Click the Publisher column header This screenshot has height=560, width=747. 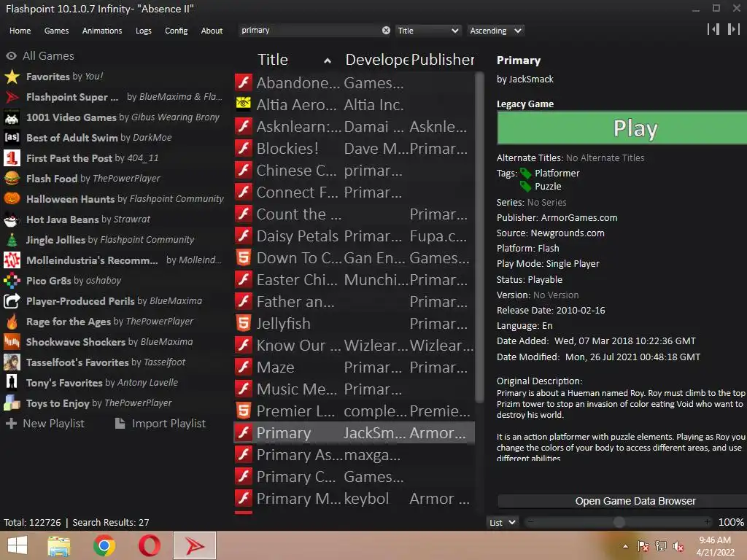point(443,60)
